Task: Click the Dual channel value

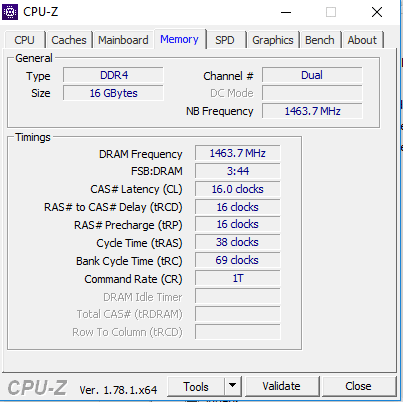Action: click(x=312, y=75)
